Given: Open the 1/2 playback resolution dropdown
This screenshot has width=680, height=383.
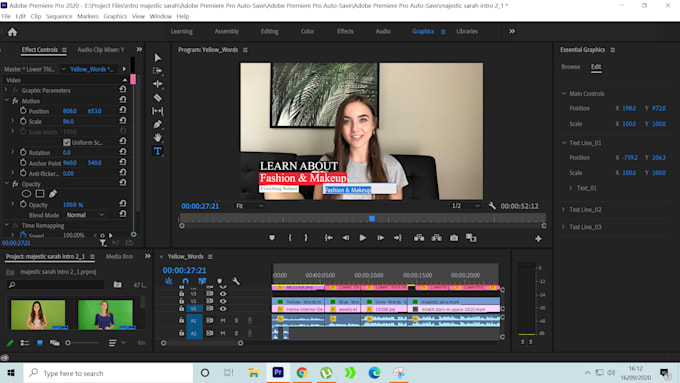Looking at the screenshot, I should click(465, 206).
